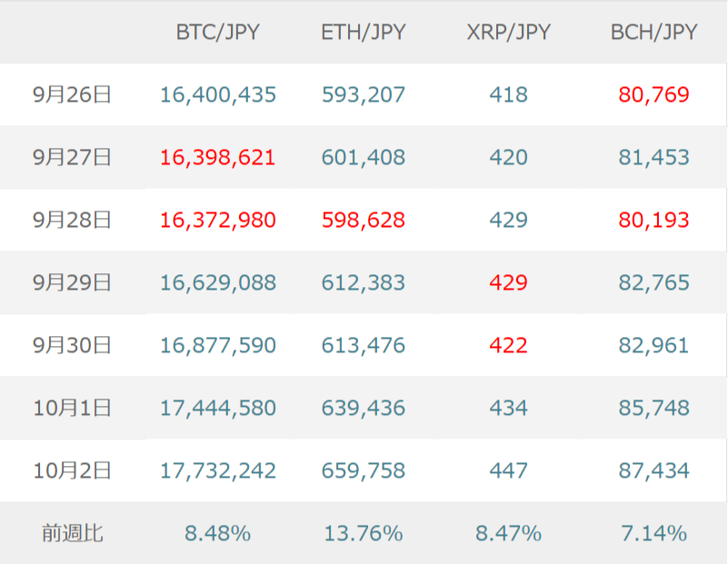Select the XRP value 447

tap(508, 470)
